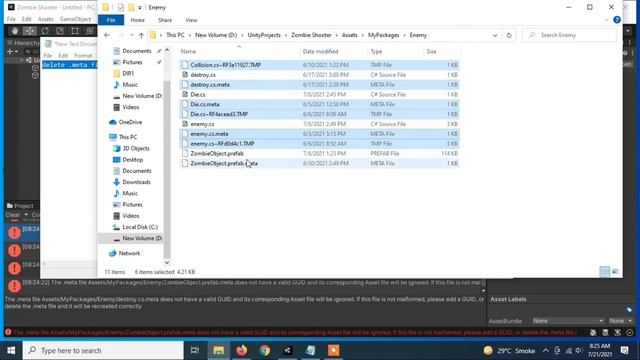This screenshot has height=360, width=640.
Task: Select the Unity Rect tool icon
Action: click(x=75, y=31)
